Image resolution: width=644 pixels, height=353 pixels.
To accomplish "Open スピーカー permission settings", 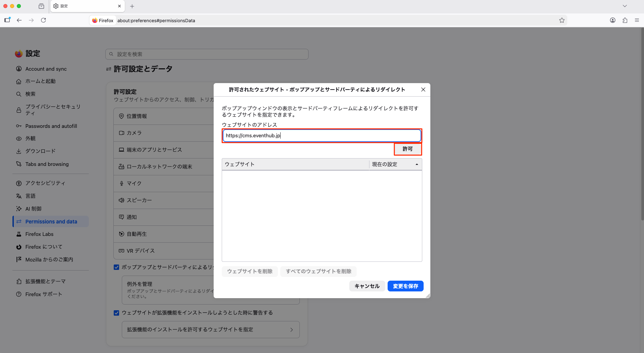I will point(164,200).
